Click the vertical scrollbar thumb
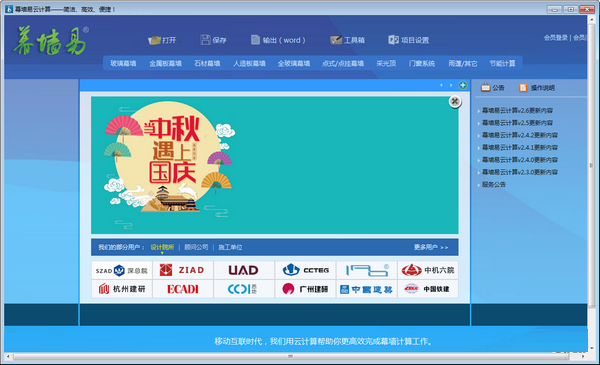Viewport: 600px width, 365px height. 592,165
